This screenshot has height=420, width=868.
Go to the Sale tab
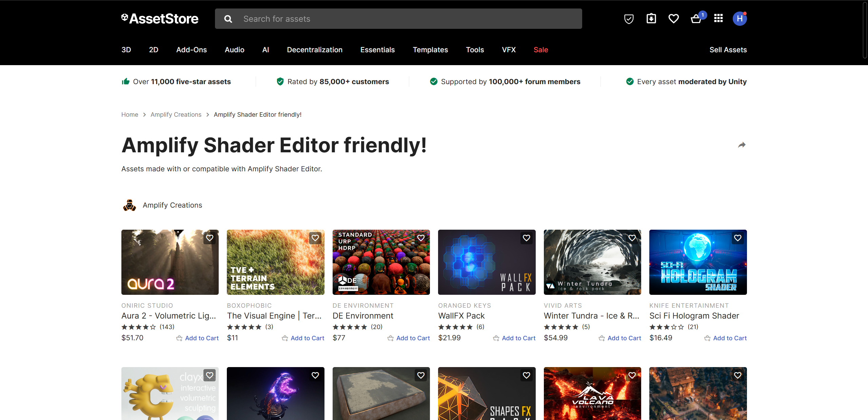coord(540,50)
